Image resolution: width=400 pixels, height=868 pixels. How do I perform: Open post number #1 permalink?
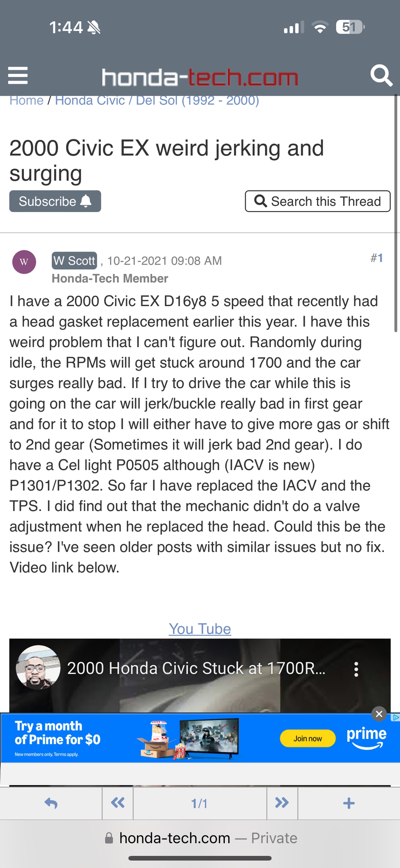(x=377, y=258)
